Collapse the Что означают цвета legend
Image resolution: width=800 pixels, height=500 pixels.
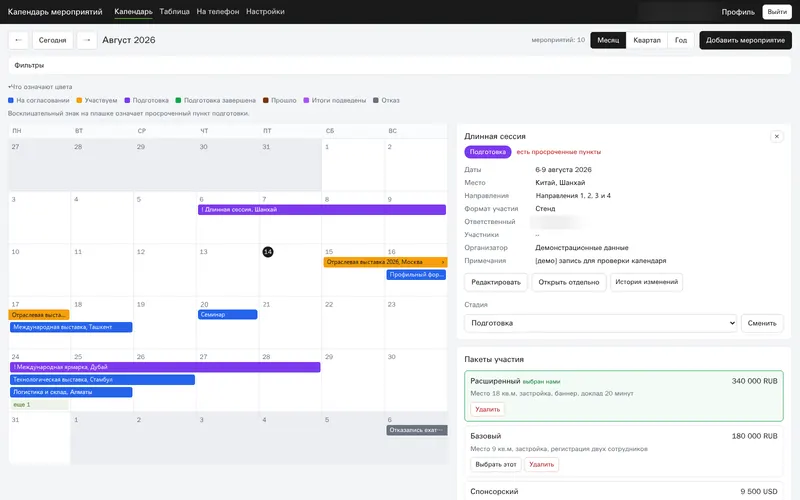[40, 87]
